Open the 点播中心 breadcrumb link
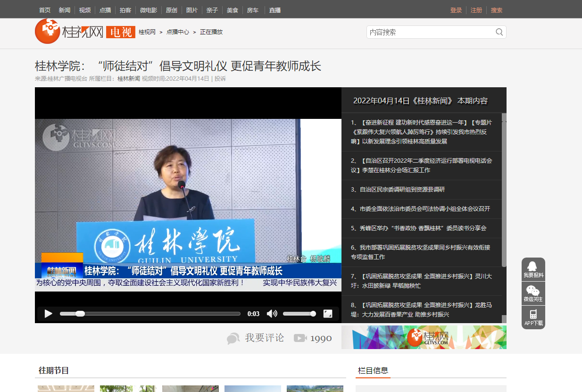582x392 pixels. (178, 32)
